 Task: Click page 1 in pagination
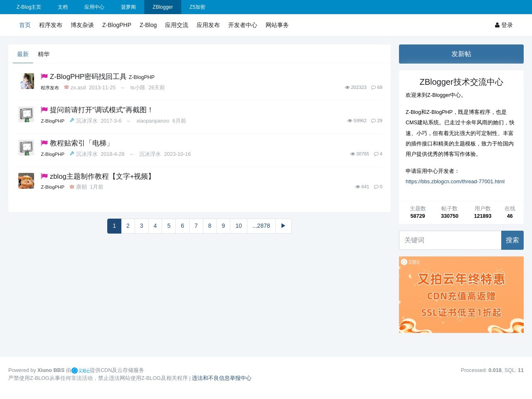point(114,226)
